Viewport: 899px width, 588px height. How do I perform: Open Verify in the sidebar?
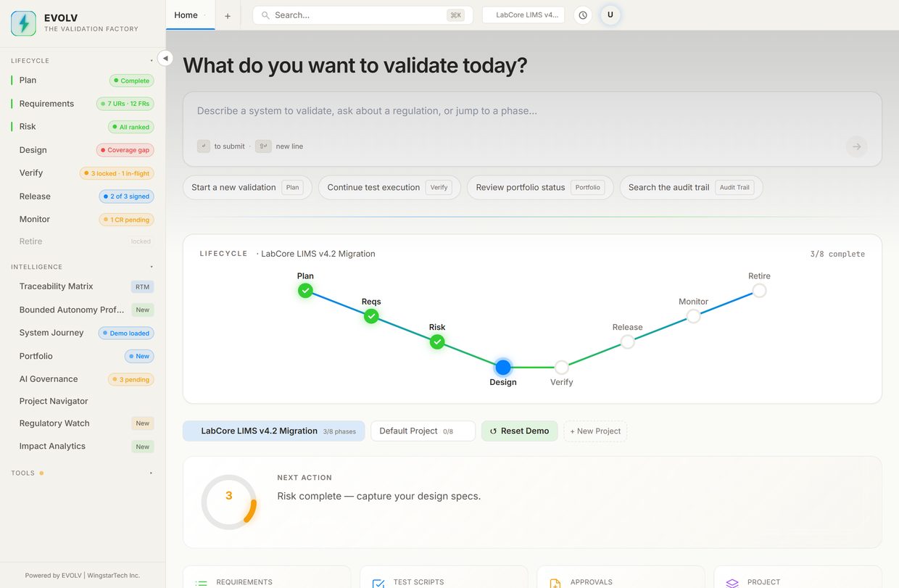click(x=83, y=173)
